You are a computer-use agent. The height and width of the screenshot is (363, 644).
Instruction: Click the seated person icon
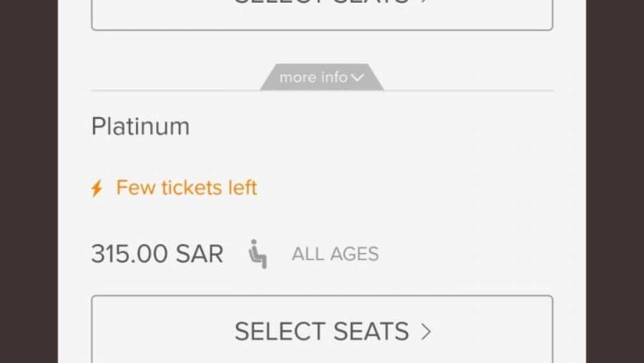click(258, 254)
